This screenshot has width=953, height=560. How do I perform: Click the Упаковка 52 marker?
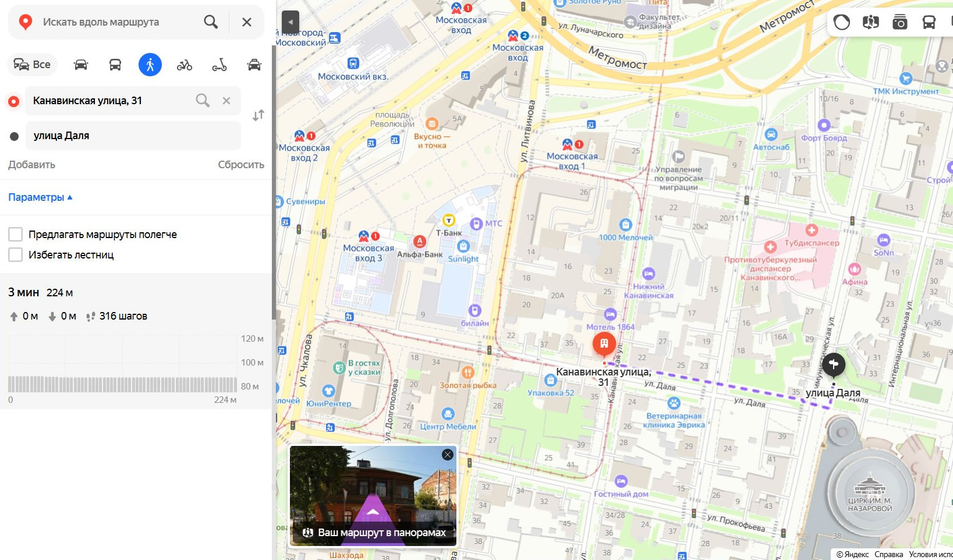551,380
